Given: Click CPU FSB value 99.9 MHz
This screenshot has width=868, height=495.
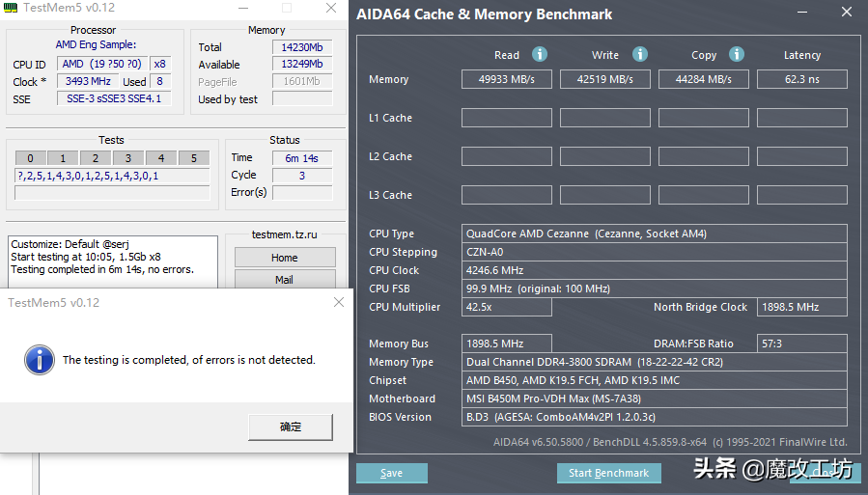Looking at the screenshot, I should [x=655, y=289].
